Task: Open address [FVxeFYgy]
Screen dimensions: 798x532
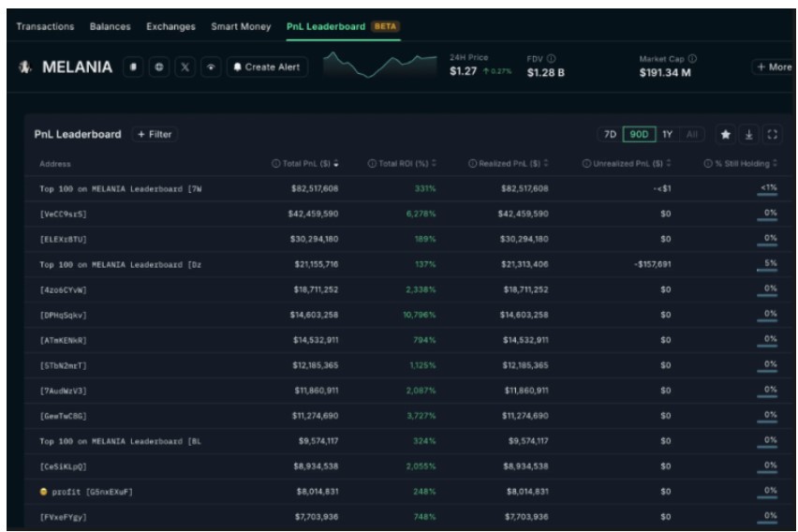Action: tap(63, 517)
